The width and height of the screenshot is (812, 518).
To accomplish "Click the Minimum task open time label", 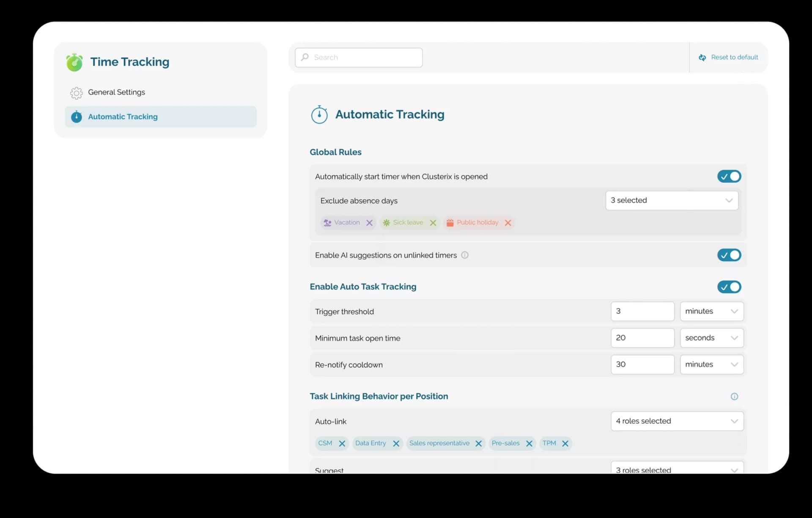I will tap(357, 338).
